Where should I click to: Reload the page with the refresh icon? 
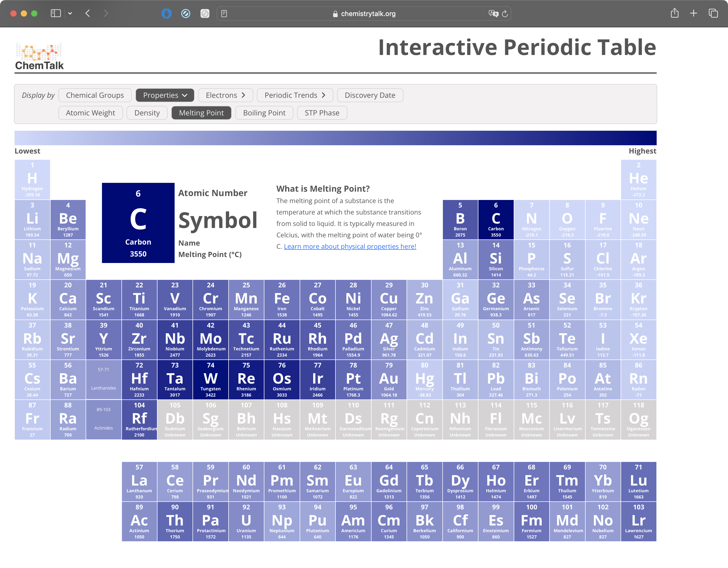(505, 14)
